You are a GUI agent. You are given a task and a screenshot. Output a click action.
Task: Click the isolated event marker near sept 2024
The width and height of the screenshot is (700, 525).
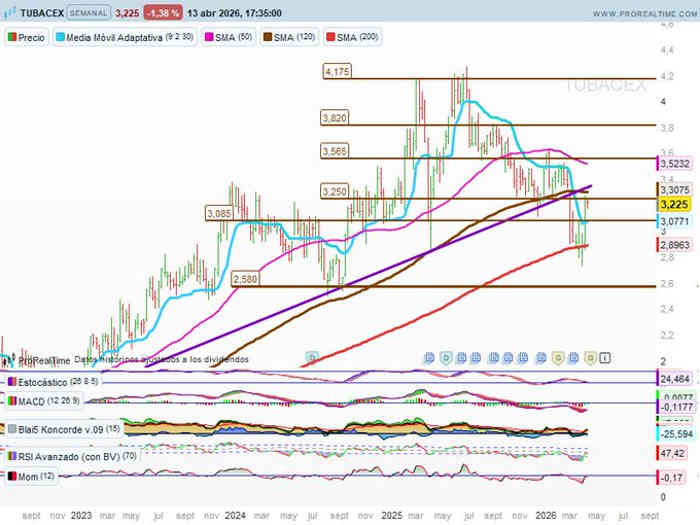coord(313,356)
